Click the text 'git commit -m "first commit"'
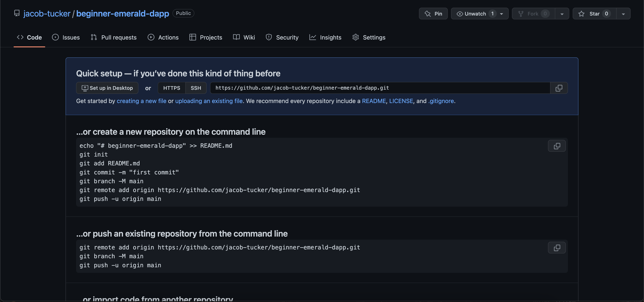Image resolution: width=644 pixels, height=302 pixels. 129,172
